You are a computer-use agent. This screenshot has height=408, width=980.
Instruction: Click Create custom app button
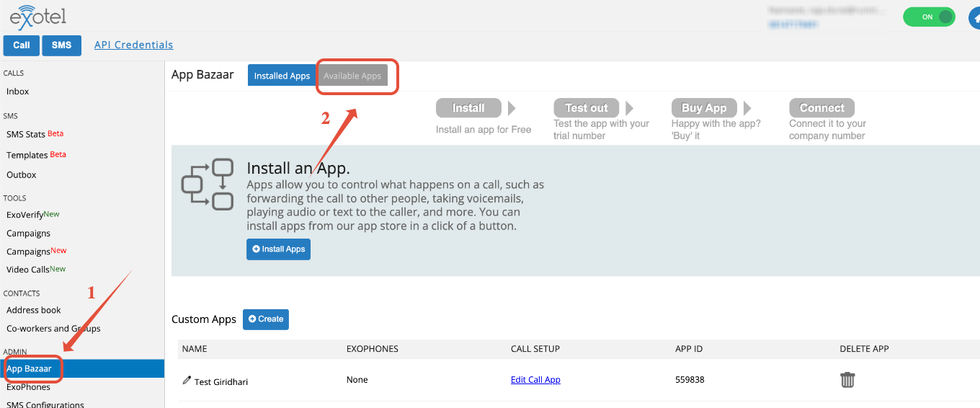tap(266, 319)
